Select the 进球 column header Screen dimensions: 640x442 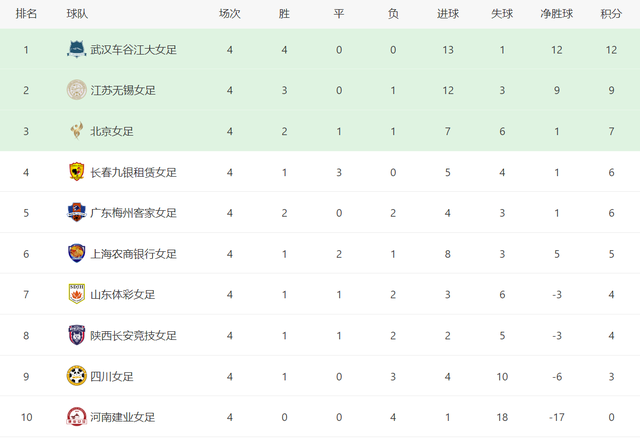tap(448, 14)
